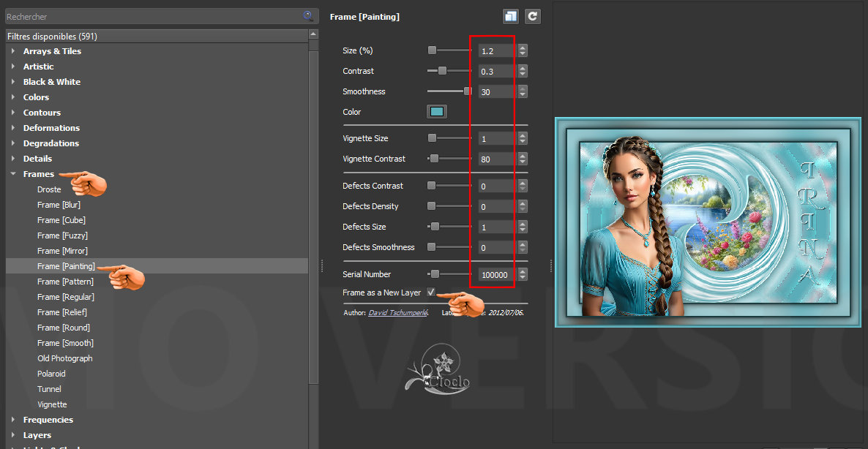Screen dimensions: 868x449
Task: Click the framed portrait preview image
Action: pos(708,222)
